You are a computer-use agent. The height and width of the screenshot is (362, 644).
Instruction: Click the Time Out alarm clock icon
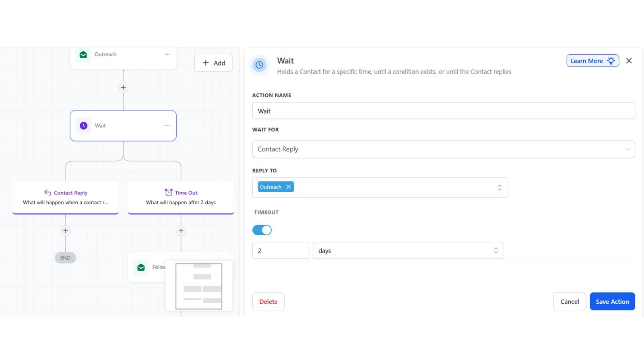[x=168, y=192]
